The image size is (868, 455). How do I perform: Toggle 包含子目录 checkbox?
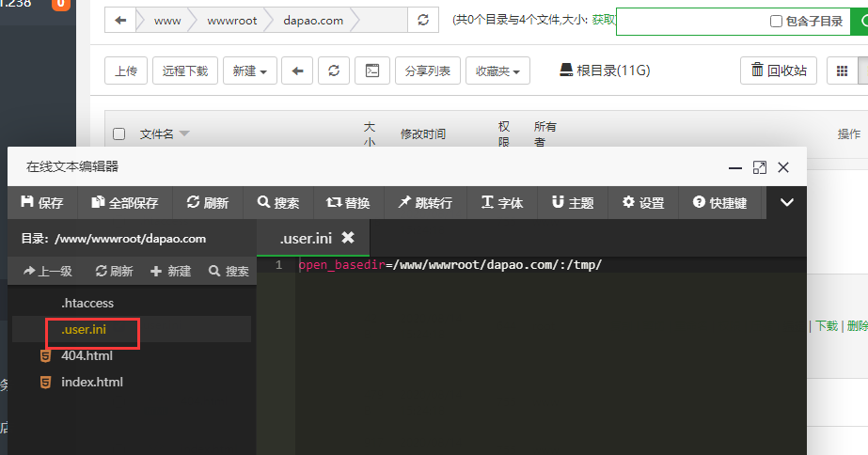(x=776, y=21)
